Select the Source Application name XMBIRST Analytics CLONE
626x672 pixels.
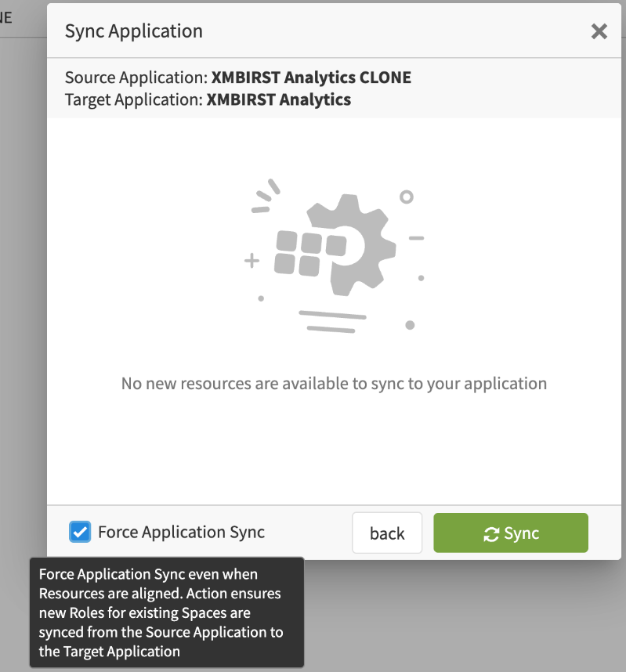click(x=310, y=77)
